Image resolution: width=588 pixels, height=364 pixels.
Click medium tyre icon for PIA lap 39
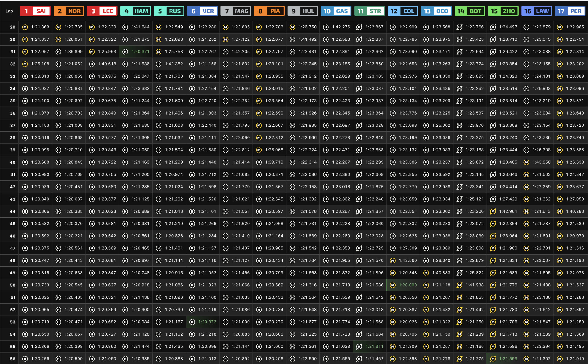click(259, 150)
